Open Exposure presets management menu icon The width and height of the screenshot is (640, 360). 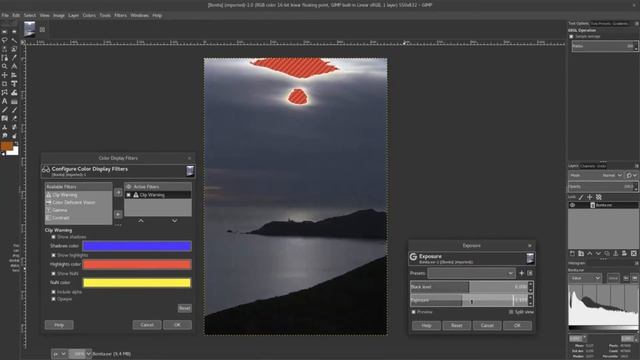coord(530,273)
